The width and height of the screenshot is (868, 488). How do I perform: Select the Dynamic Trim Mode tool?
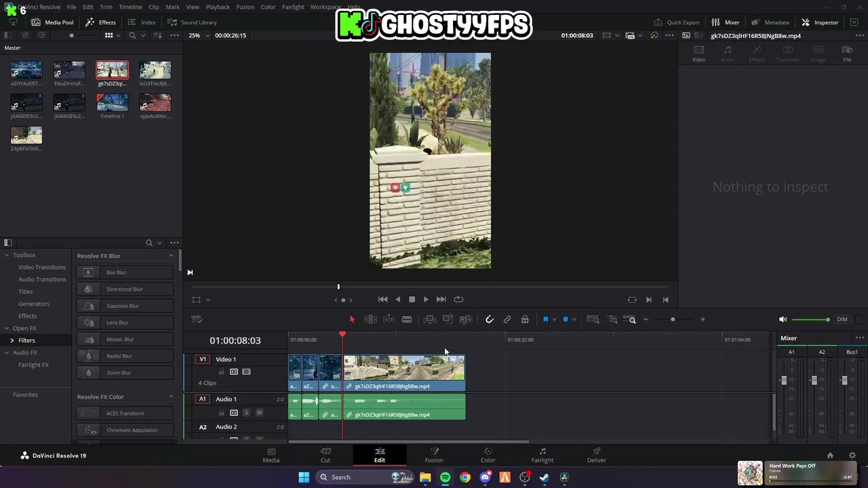389,319
